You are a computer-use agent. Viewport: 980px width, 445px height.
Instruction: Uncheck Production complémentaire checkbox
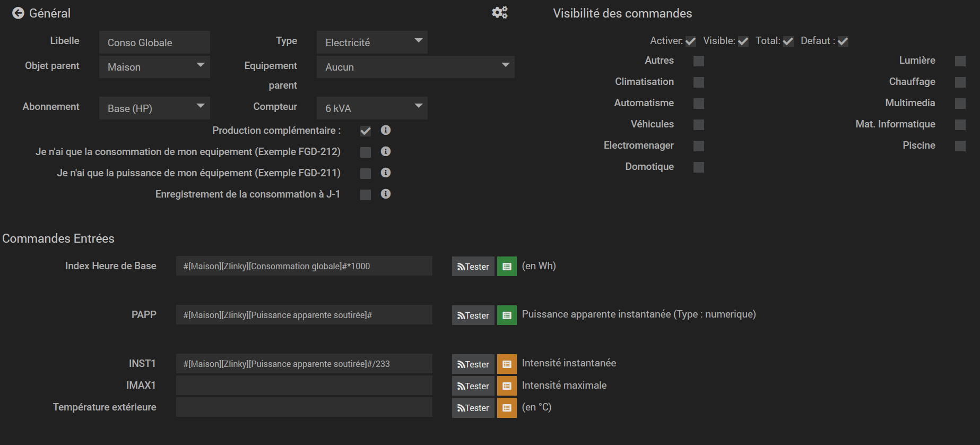pos(366,131)
